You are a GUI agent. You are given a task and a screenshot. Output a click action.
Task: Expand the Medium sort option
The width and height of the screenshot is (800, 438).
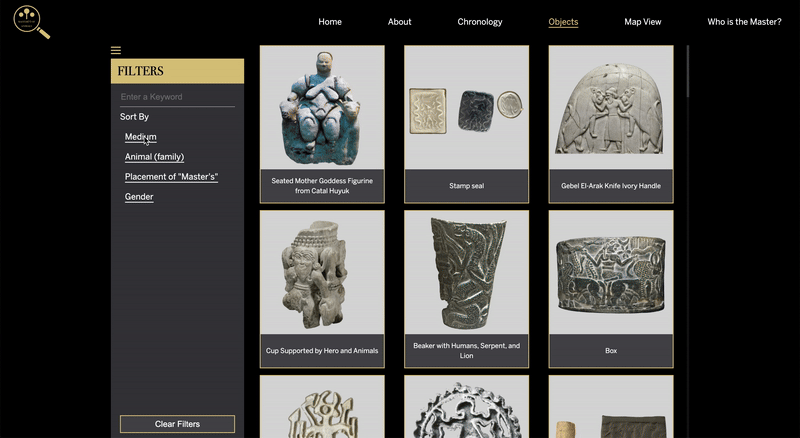point(141,137)
